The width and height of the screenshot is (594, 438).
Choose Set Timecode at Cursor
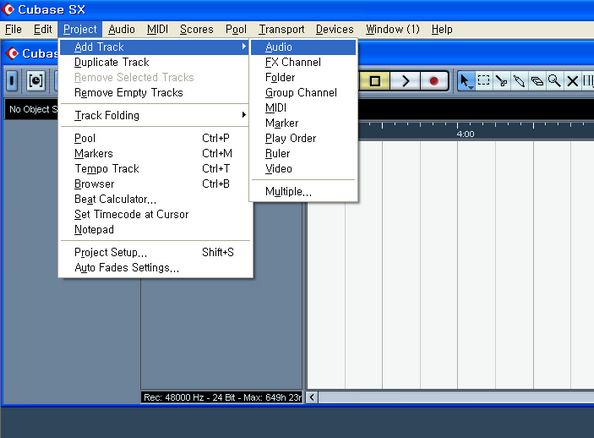[x=155, y=214]
